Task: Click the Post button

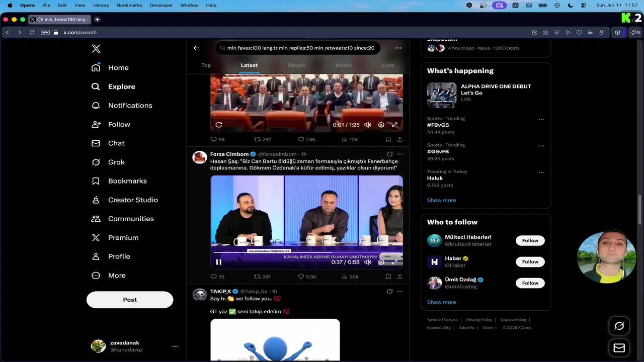Action: (x=130, y=300)
